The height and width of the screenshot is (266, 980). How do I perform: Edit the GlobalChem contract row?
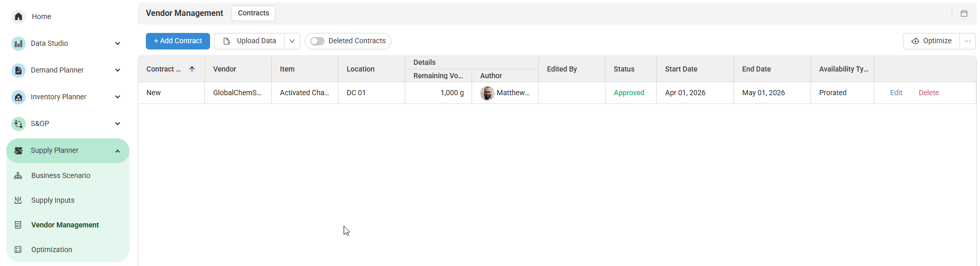[x=896, y=93]
